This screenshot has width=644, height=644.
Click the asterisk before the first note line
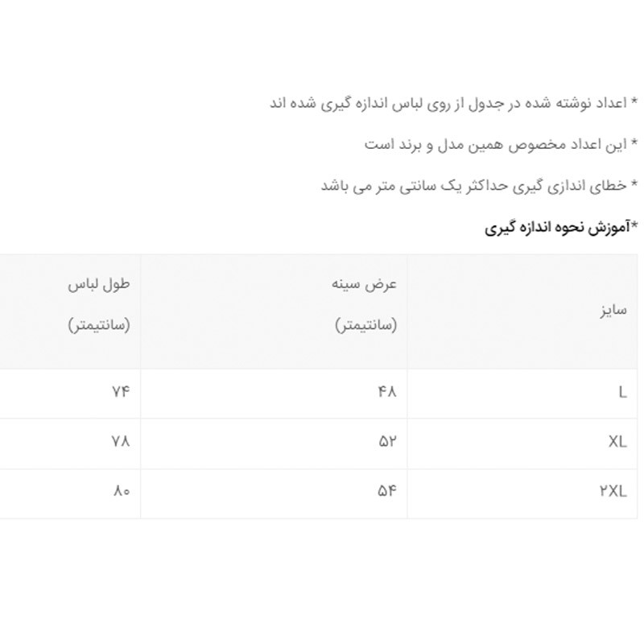pos(634,102)
